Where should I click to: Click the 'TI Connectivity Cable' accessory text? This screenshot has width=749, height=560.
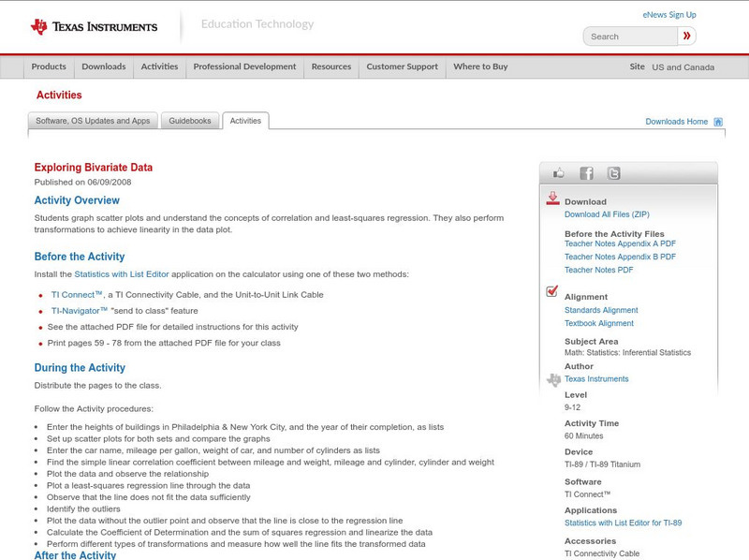click(x=602, y=553)
